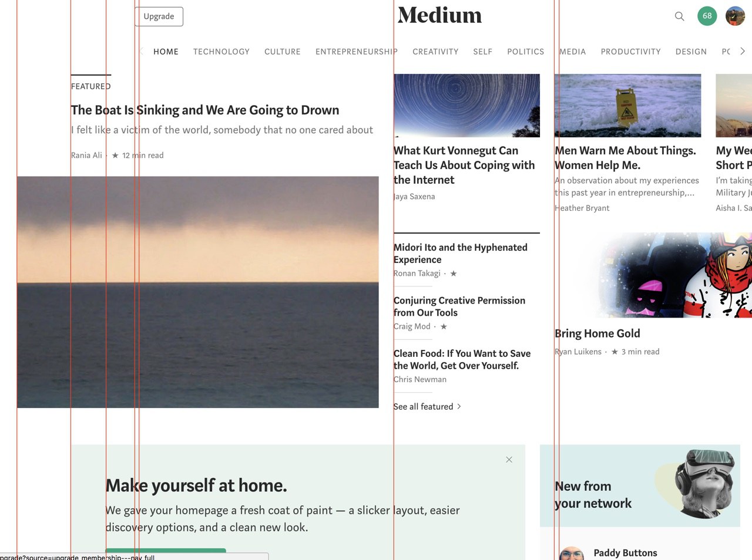Open the New from your network card
This screenshot has width=752, height=560.
[640, 486]
